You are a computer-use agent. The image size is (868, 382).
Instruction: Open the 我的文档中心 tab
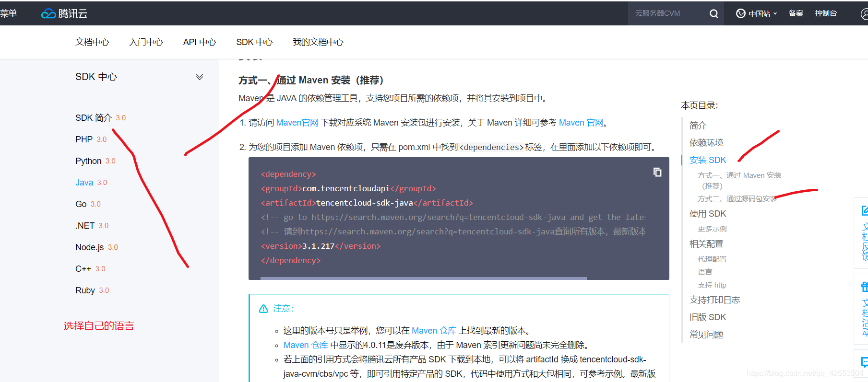(x=318, y=42)
